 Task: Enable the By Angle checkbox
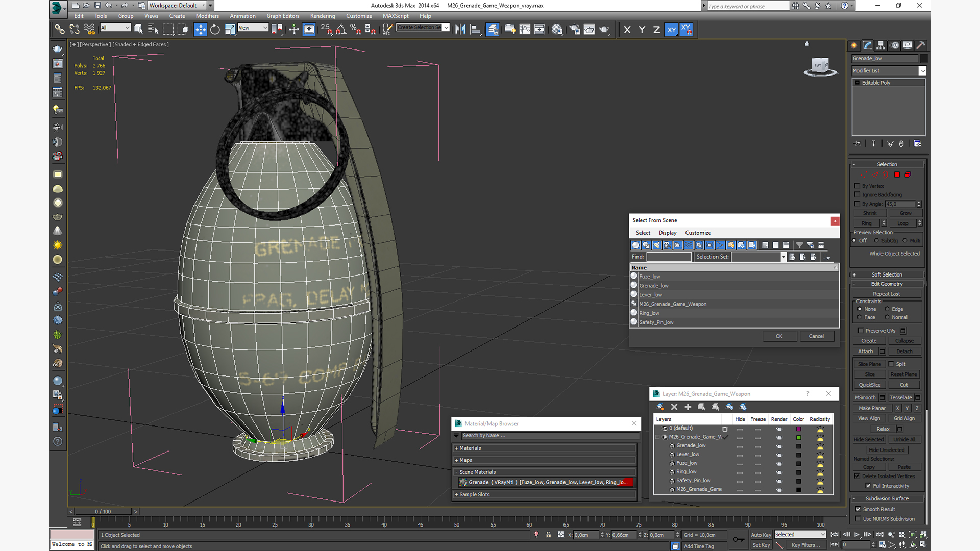[x=857, y=204]
